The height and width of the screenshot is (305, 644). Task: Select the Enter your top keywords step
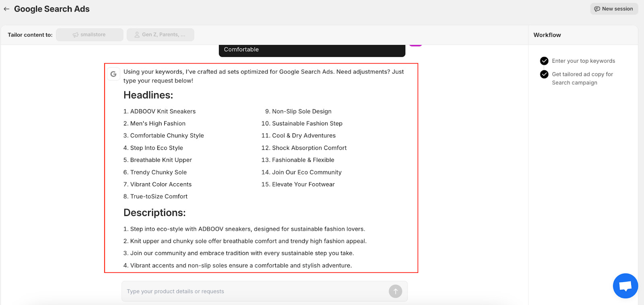[583, 61]
